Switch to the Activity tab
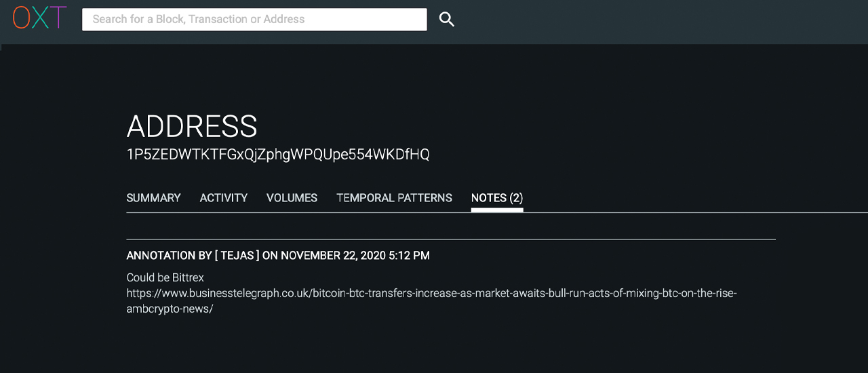This screenshot has height=373, width=868. (223, 198)
